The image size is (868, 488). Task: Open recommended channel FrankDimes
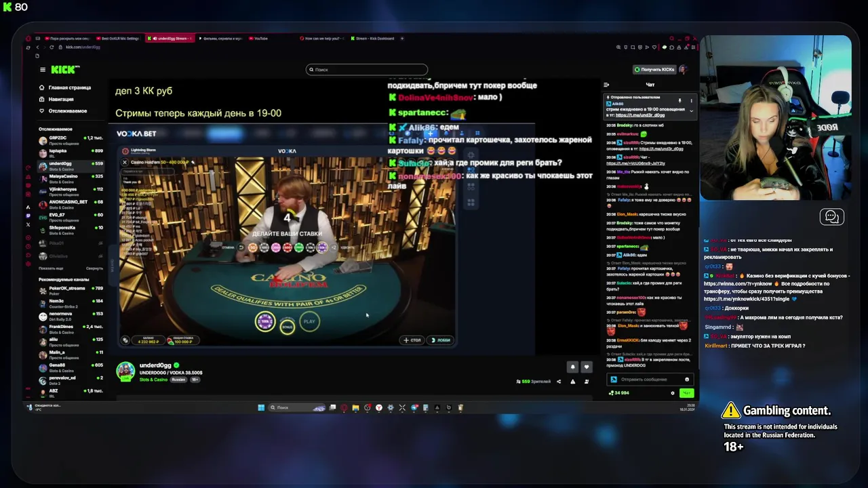coord(71,329)
